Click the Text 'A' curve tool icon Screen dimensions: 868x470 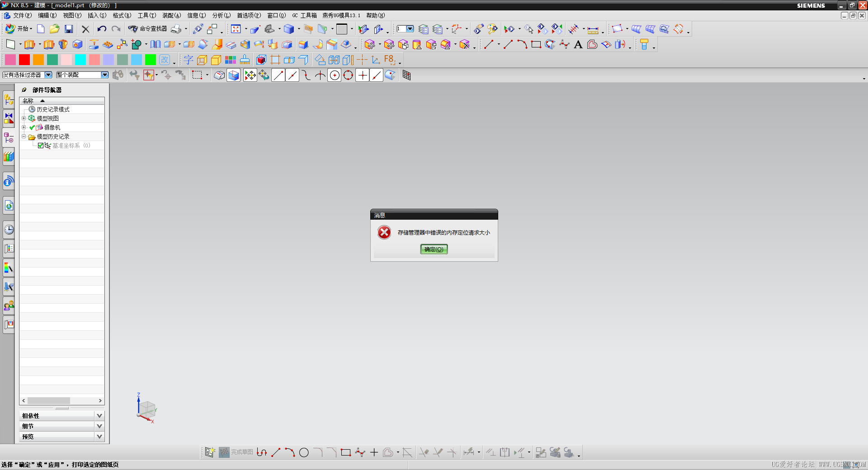(578, 44)
